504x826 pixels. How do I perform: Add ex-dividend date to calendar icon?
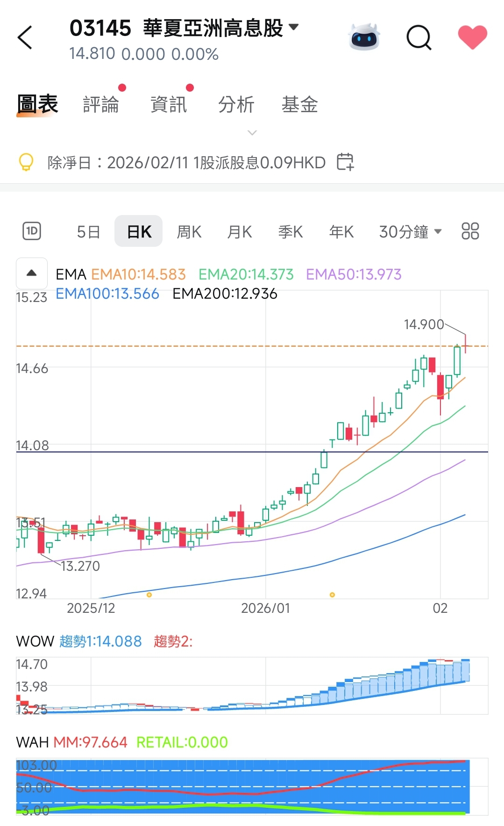345,162
